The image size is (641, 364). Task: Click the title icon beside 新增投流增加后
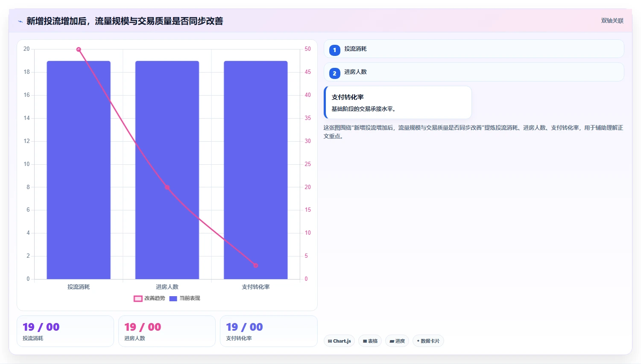pyautogui.click(x=20, y=21)
